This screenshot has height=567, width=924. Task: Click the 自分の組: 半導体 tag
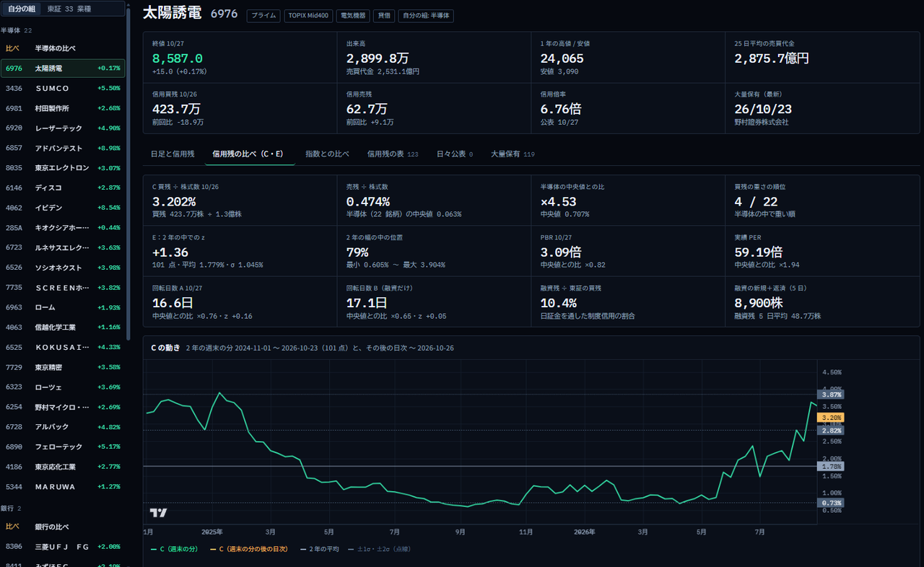click(426, 15)
